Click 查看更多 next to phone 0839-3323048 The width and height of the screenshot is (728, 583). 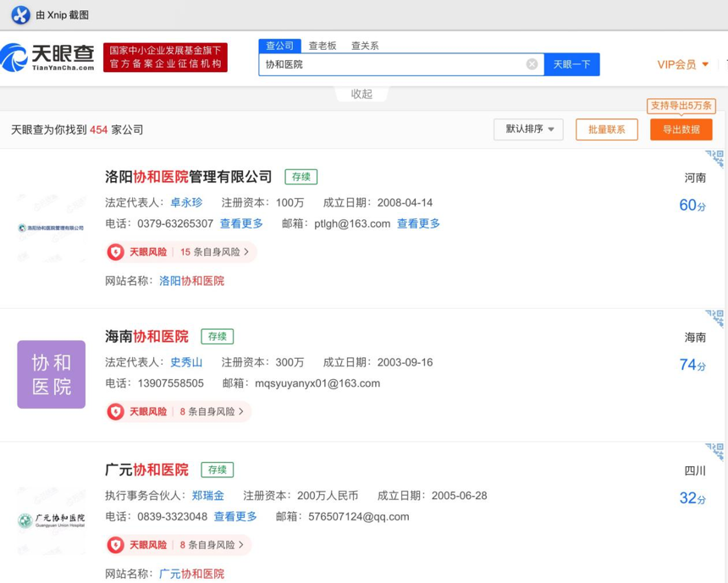pos(235,517)
